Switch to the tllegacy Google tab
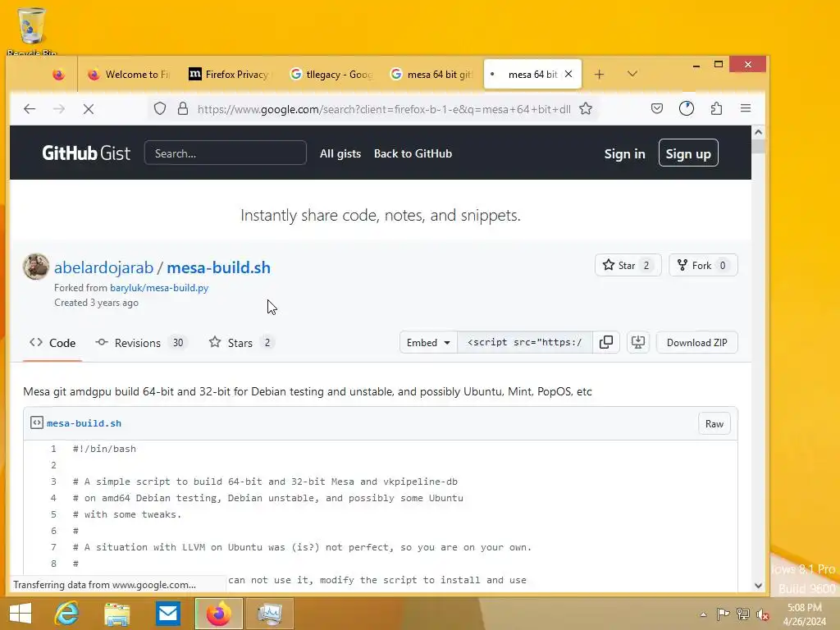 [332, 75]
